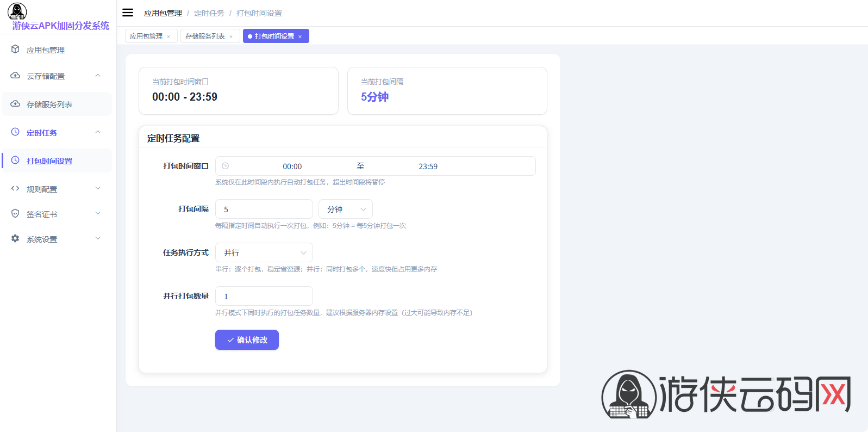The image size is (868, 432).
Task: Click the cube icon for 应用包管理
Action: (15, 50)
